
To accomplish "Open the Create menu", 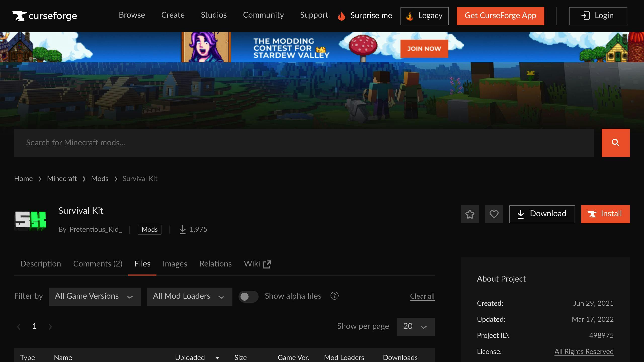I will click(173, 15).
